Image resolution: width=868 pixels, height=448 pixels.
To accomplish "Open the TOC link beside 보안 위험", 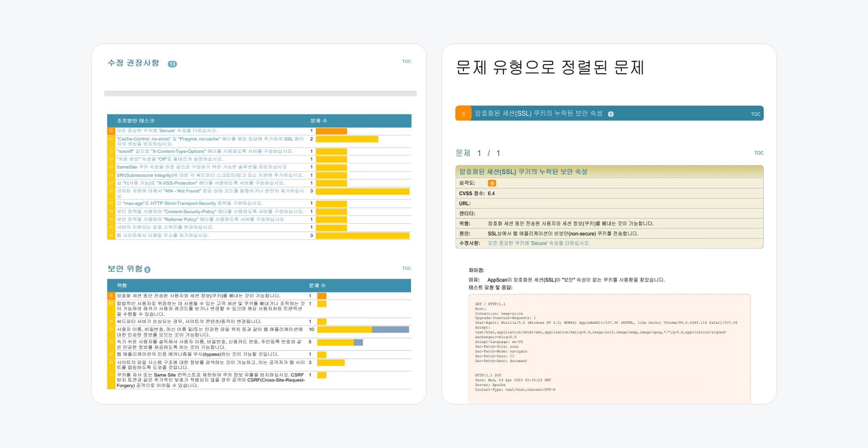I will pos(407,268).
